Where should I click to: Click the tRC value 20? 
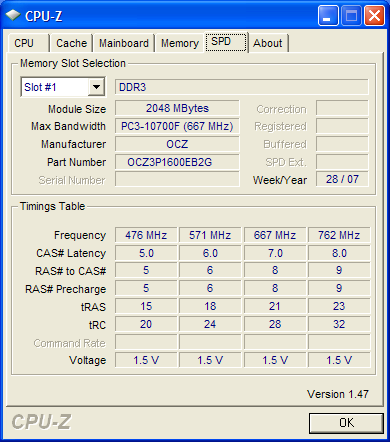pyautogui.click(x=146, y=324)
